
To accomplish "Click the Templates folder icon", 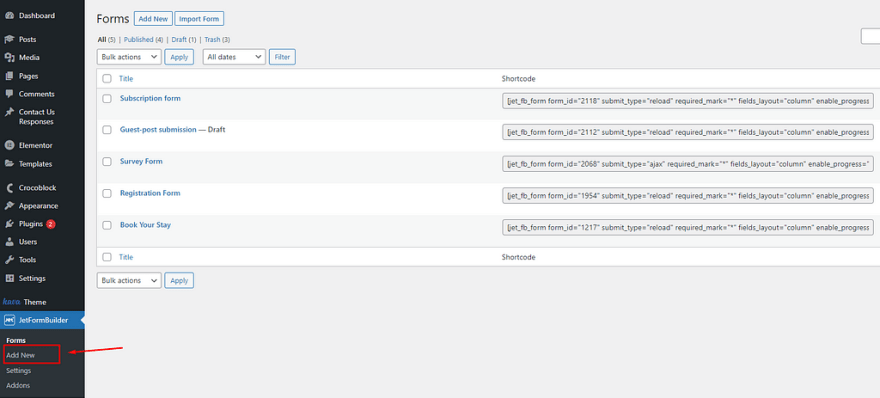I will (9, 164).
